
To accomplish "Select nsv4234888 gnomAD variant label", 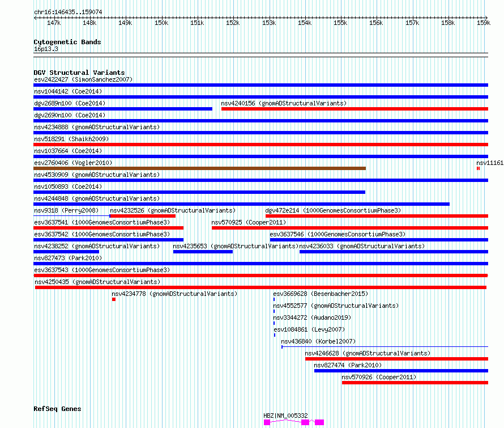I will 97,127.
